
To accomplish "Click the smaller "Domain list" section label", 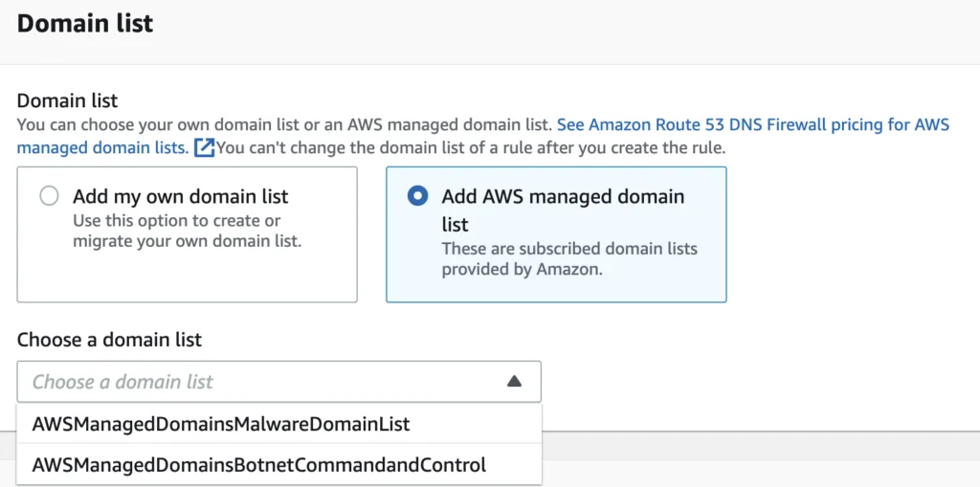I will point(68,100).
